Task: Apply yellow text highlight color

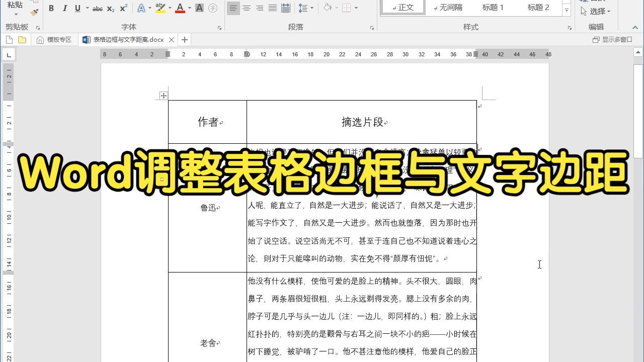Action: pyautogui.click(x=159, y=8)
